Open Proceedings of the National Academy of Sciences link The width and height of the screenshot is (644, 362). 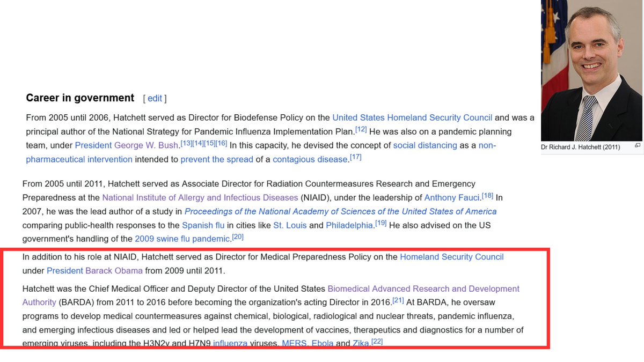pyautogui.click(x=340, y=211)
